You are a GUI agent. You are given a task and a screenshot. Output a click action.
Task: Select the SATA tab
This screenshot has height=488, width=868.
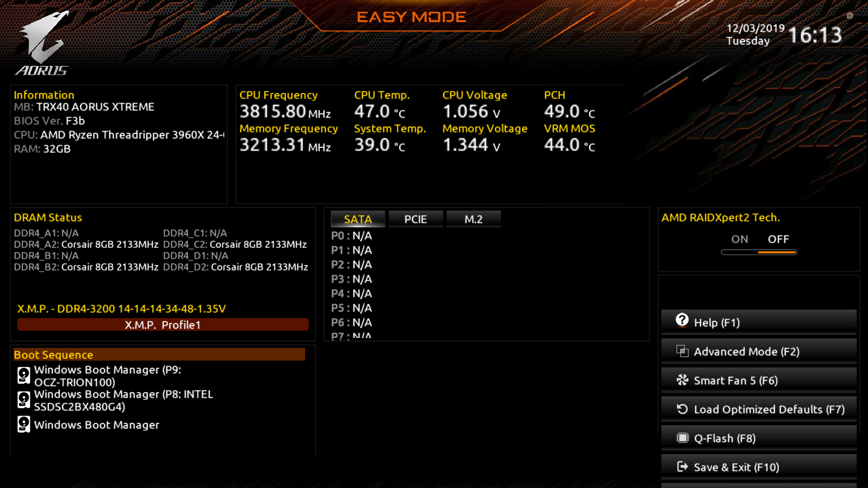click(358, 219)
